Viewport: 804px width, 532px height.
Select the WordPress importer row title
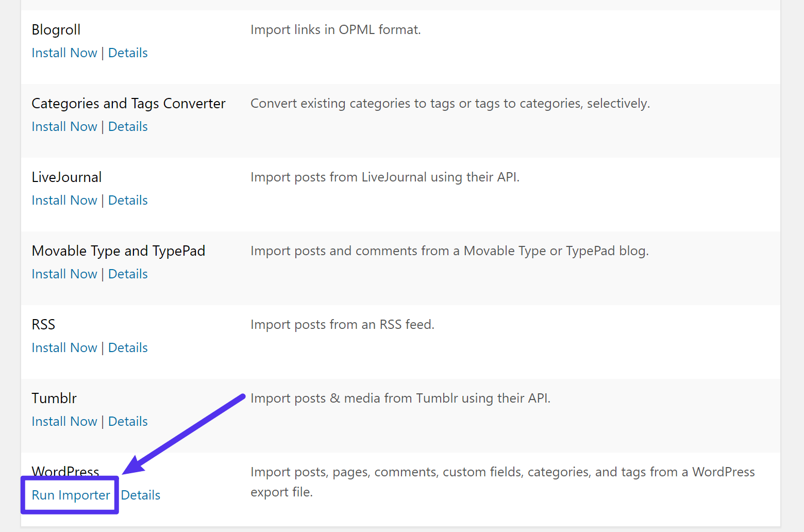point(65,471)
